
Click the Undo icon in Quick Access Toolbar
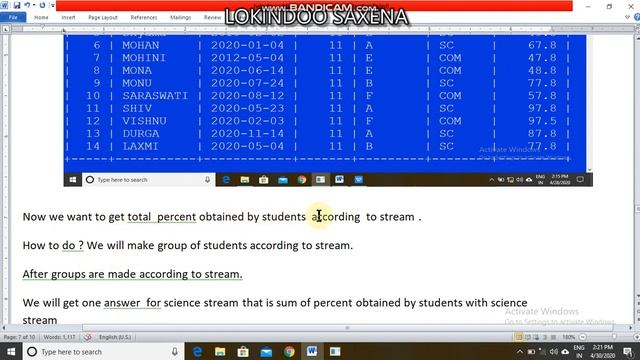click(27, 5)
